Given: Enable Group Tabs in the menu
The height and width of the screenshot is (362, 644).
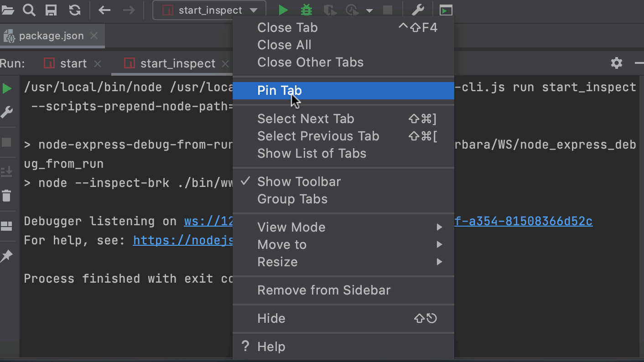Looking at the screenshot, I should pos(292,199).
